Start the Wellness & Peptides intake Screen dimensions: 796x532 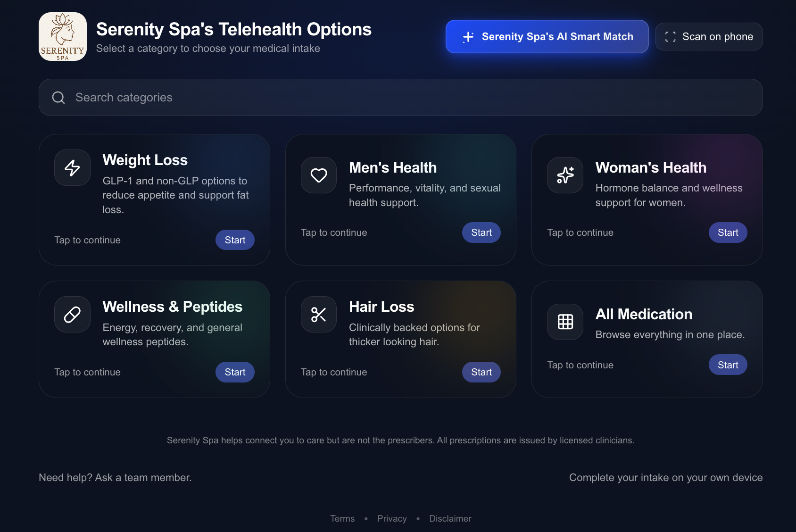[x=235, y=372]
